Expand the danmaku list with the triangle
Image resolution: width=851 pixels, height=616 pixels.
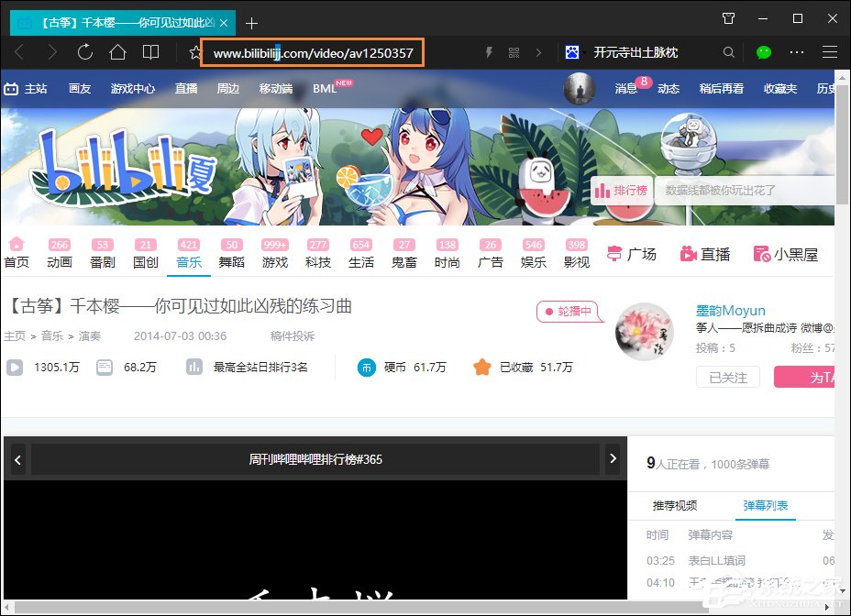point(843,591)
